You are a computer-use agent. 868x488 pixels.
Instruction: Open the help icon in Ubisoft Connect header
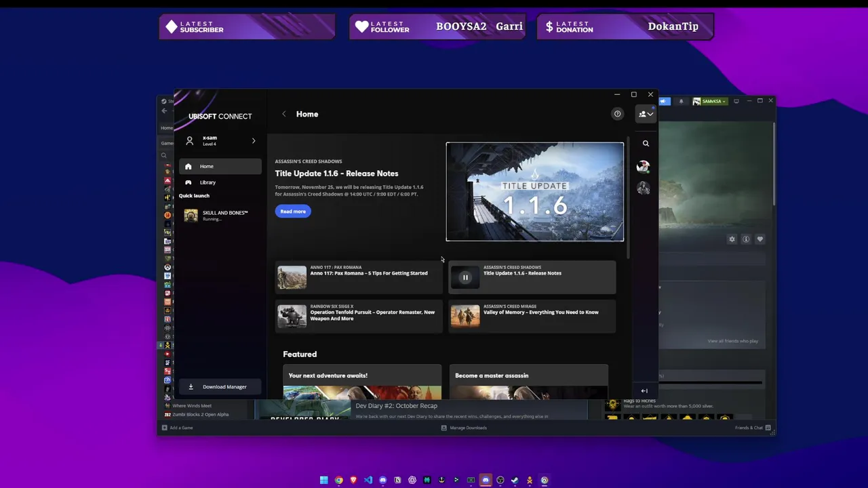point(617,114)
